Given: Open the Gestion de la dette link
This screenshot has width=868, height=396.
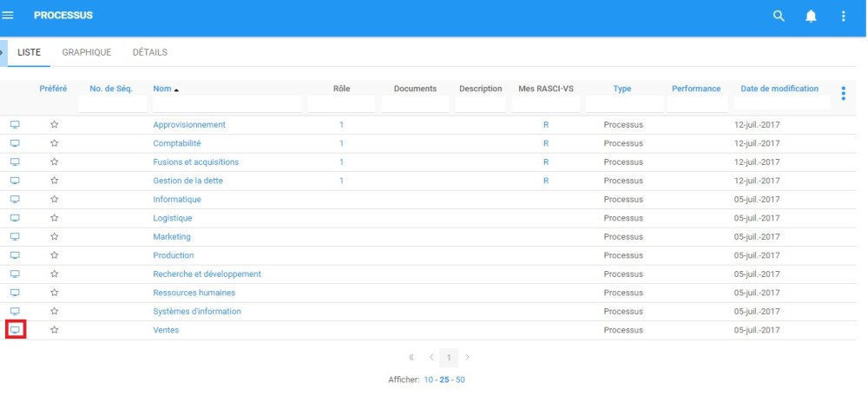Looking at the screenshot, I should [x=188, y=181].
